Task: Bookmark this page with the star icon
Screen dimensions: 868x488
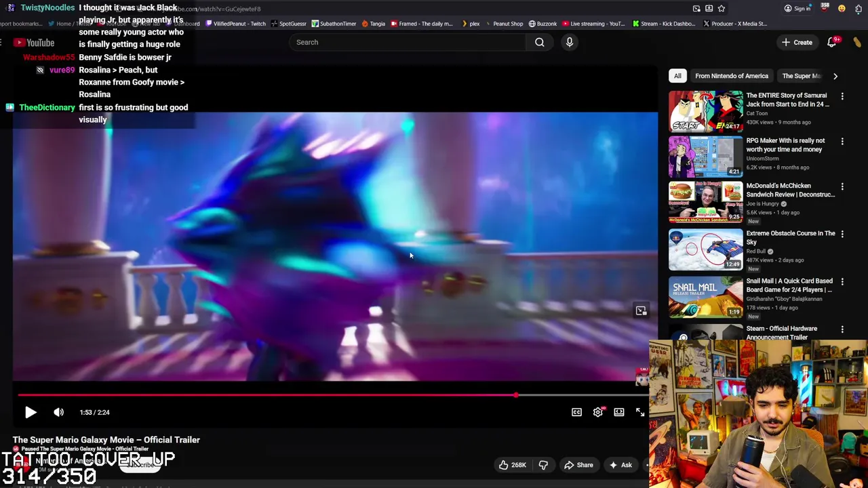Action: tap(722, 9)
